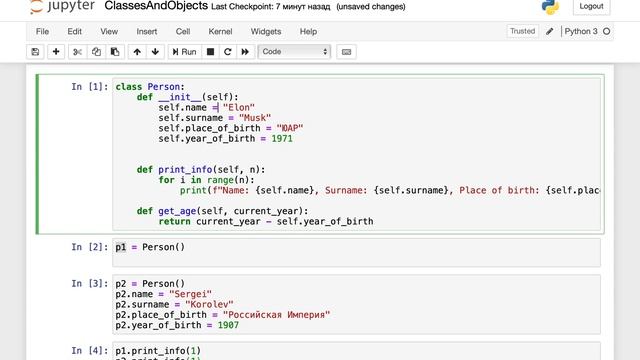The width and height of the screenshot is (640, 360).
Task: Click the self.place_of_birth = "ЮАР" line
Action: tap(231, 128)
